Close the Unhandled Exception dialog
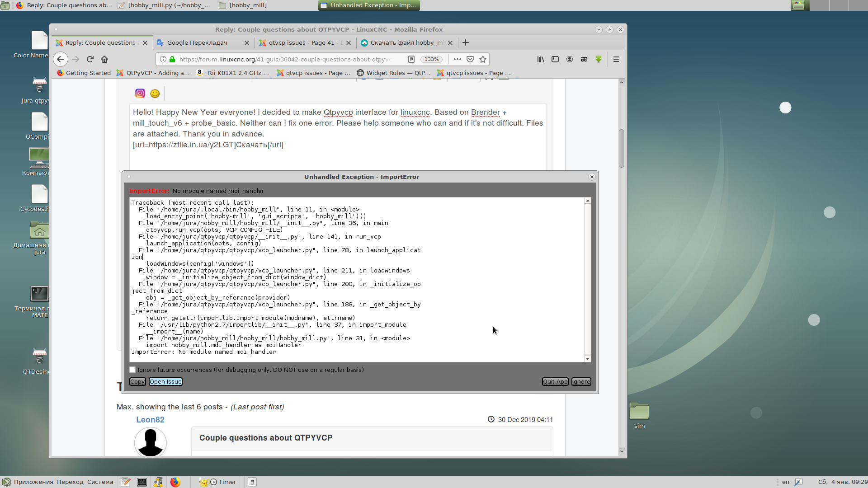The width and height of the screenshot is (868, 488). 592,177
